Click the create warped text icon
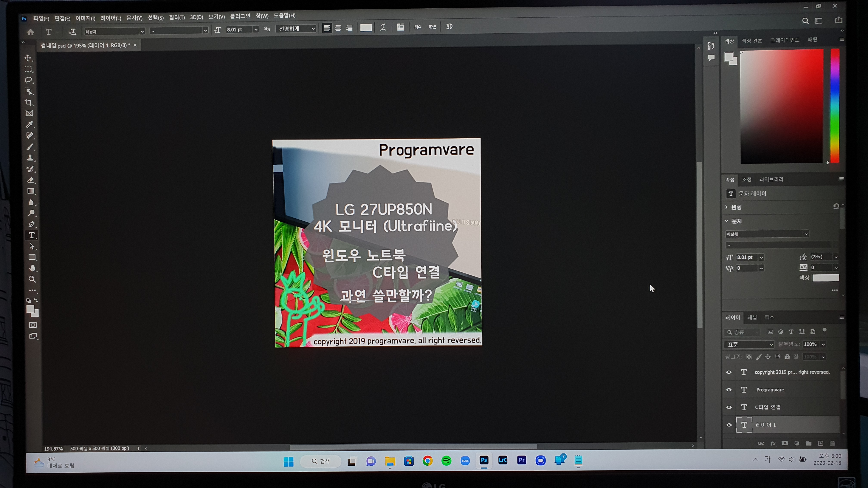868x488 pixels. [383, 27]
